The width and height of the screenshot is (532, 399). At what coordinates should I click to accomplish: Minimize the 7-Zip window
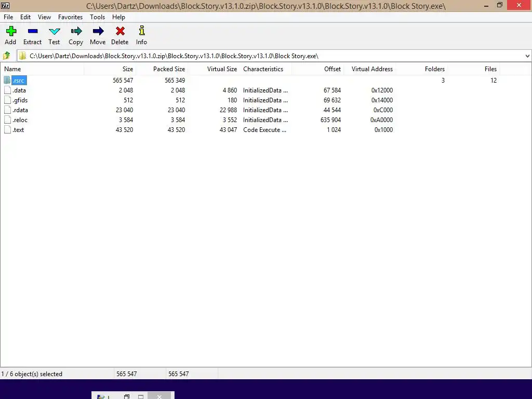point(486,5)
